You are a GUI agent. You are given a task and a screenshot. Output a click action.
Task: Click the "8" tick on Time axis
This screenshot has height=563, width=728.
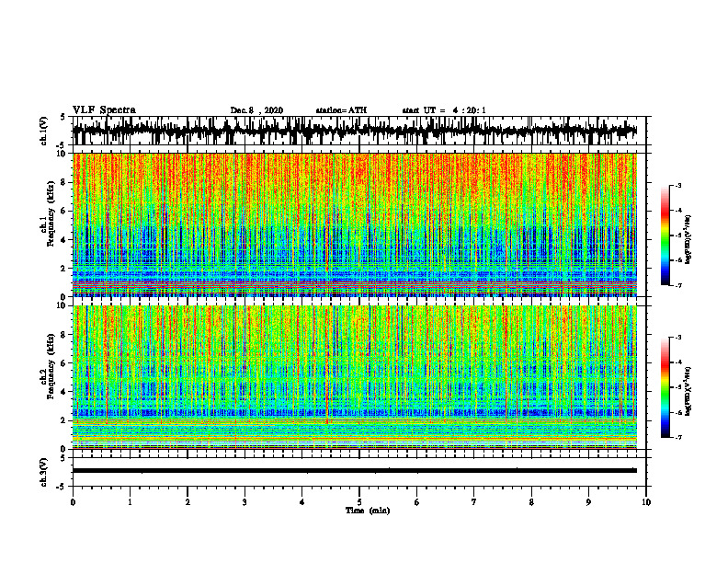(531, 502)
